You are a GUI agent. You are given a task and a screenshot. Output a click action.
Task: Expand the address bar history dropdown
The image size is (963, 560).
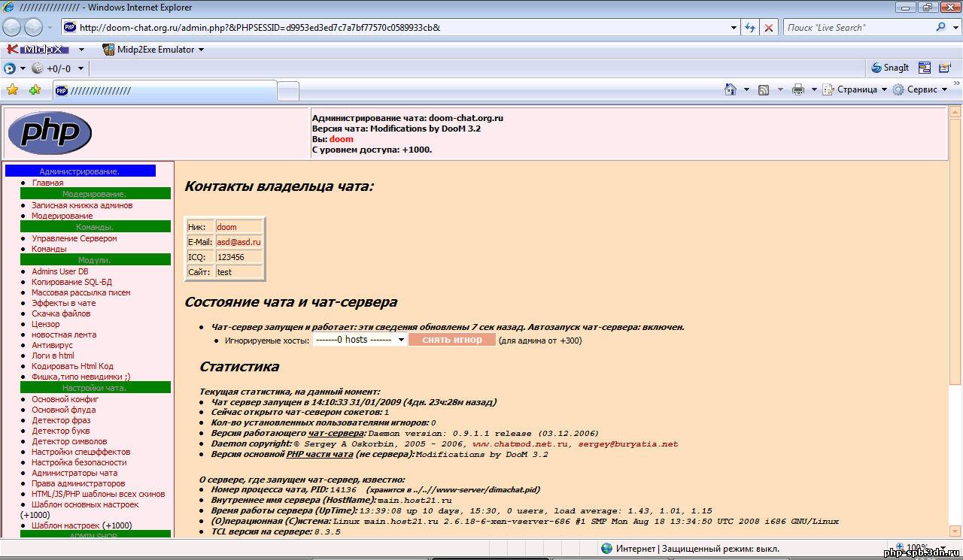(734, 28)
